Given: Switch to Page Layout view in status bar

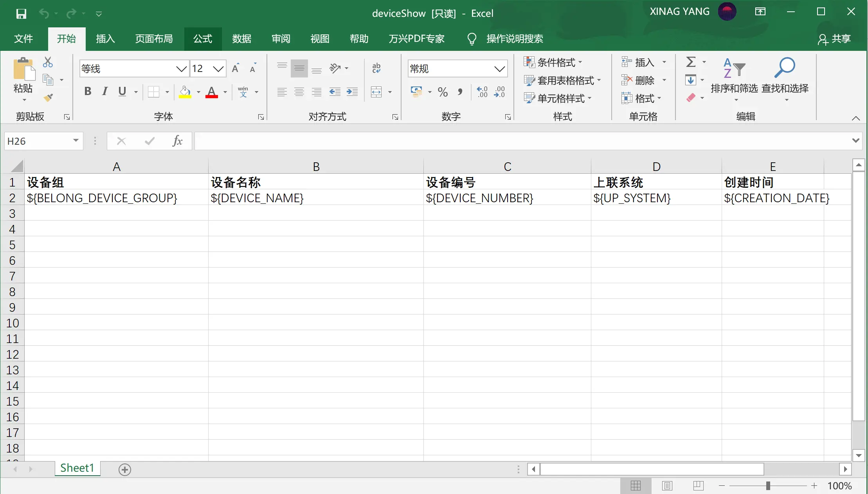Looking at the screenshot, I should coord(667,486).
